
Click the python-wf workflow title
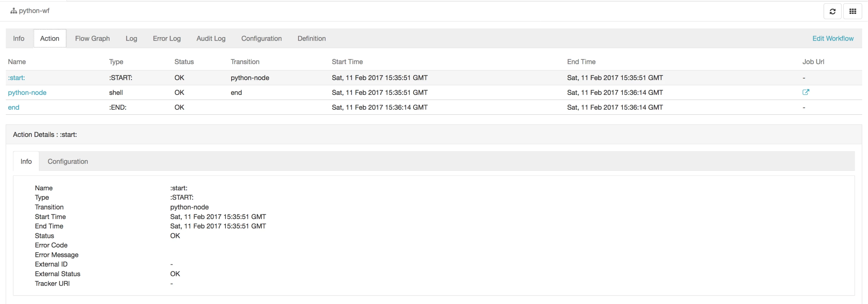pos(34,11)
